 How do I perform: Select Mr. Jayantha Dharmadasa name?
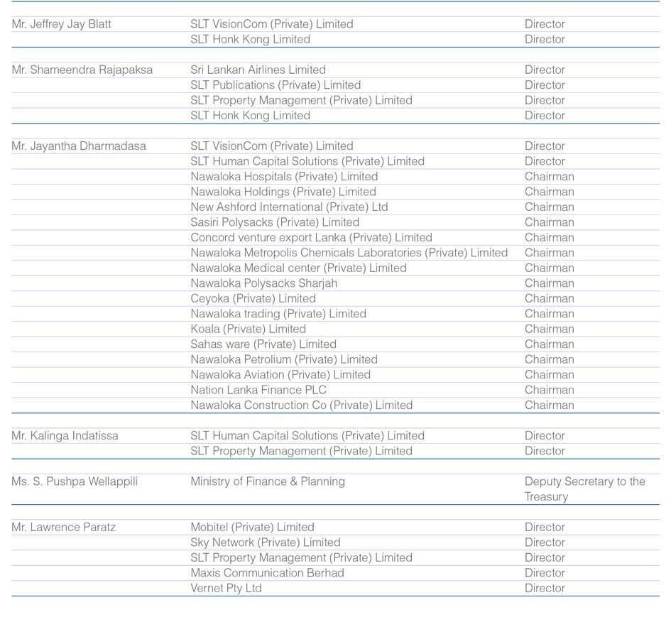(79, 146)
